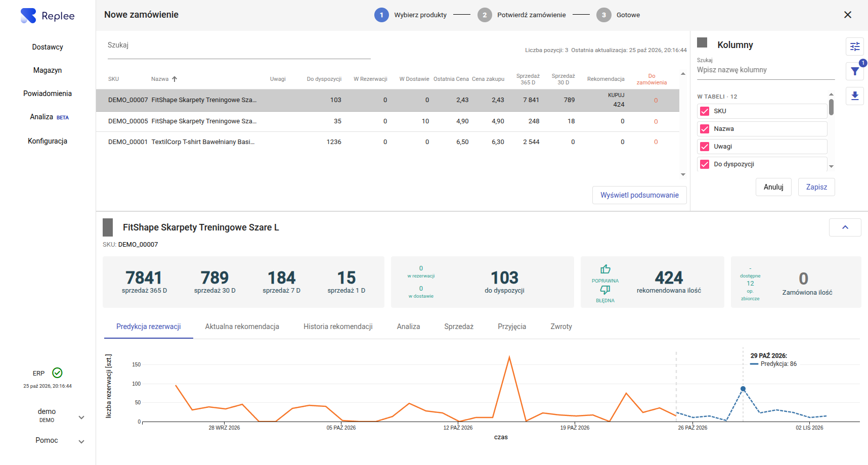Switch to Aktualna rekomendacja tab
This screenshot has width=868, height=465.
(242, 327)
